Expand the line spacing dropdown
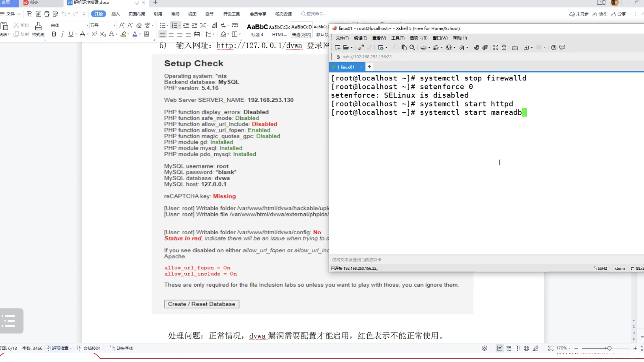 tap(213, 34)
